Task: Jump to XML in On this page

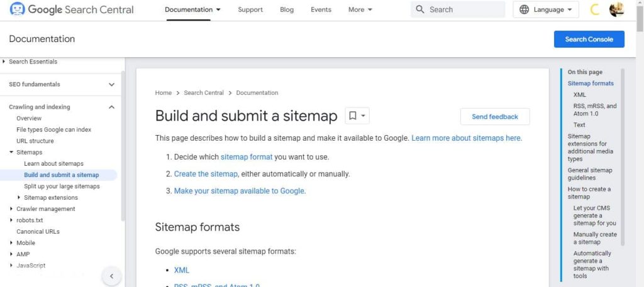Action: [x=579, y=95]
